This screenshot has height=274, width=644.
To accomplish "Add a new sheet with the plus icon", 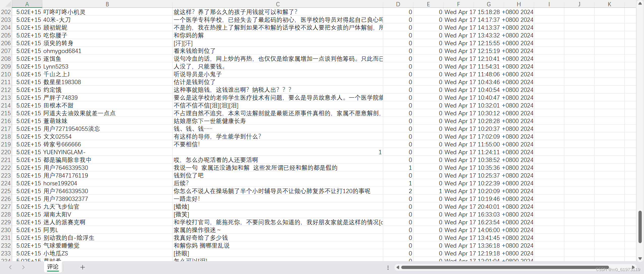I will click(x=83, y=267).
